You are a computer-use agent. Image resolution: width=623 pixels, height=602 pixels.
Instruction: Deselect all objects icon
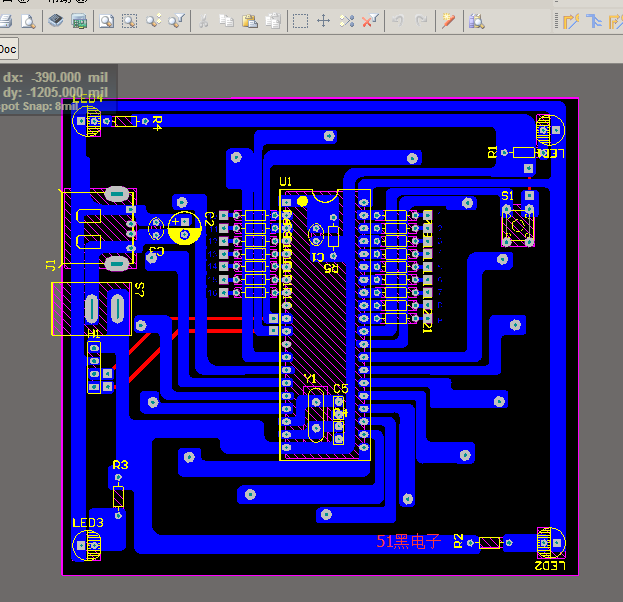click(x=347, y=21)
